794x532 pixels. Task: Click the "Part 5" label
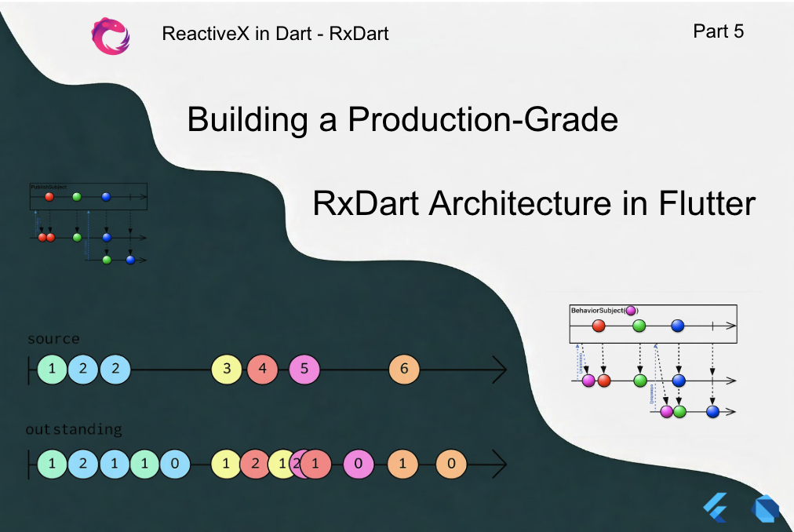tap(718, 31)
